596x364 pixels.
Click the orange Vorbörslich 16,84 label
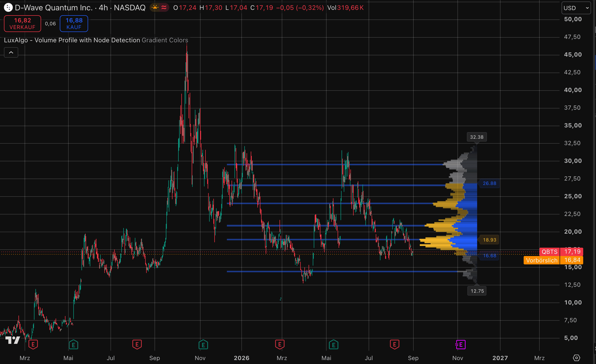coord(553,260)
